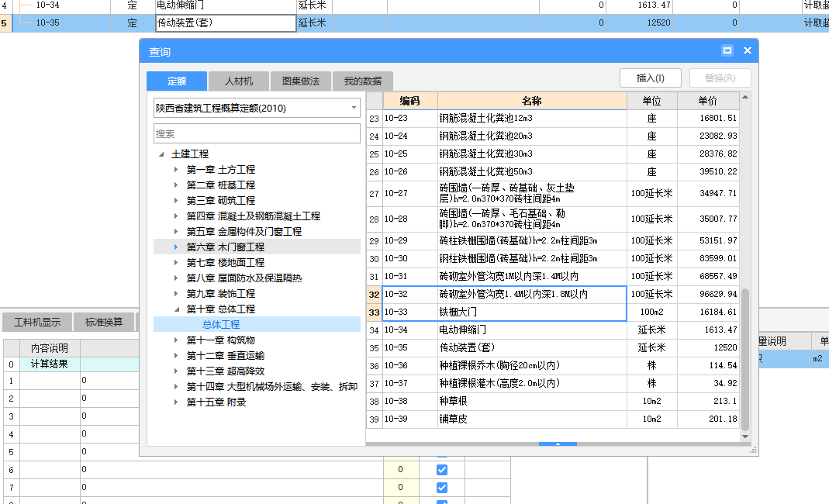Click the 名称 column header
Image resolution: width=829 pixels, height=504 pixels.
click(532, 101)
